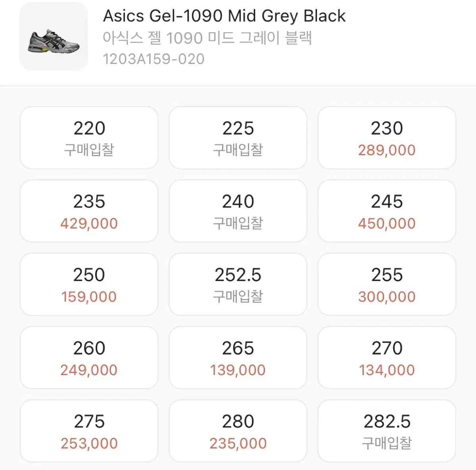Viewport: 476px width, 470px height.
Task: Choose size 245 priced 450,000
Action: coord(387,211)
